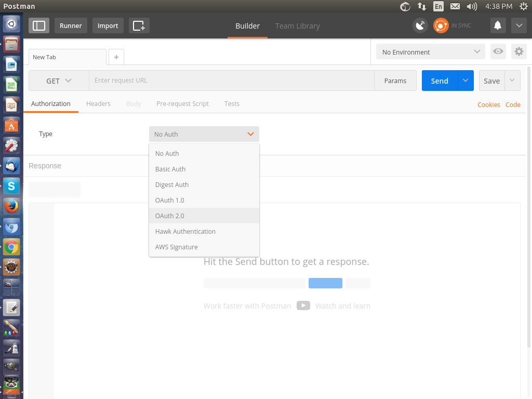Click the clock showing 4:38 PM
The height and width of the screenshot is (399, 532).
coord(498,6)
